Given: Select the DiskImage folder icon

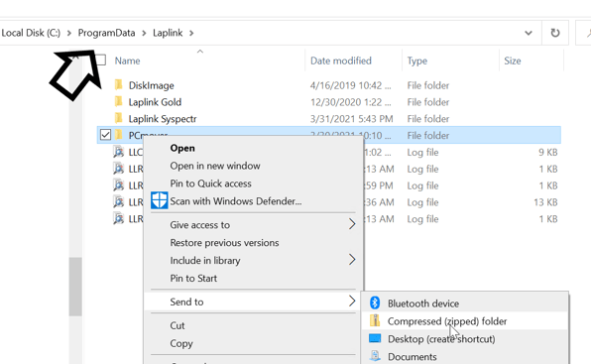Looking at the screenshot, I should pos(119,84).
